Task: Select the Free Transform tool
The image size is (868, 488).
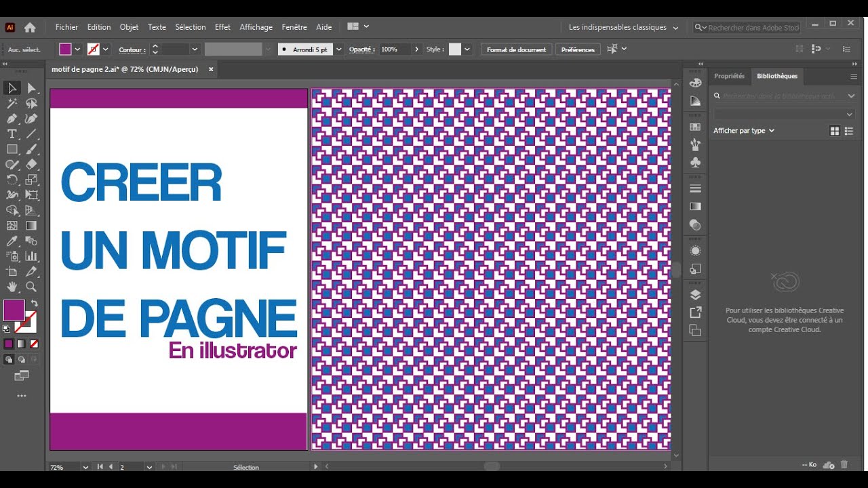Action: pos(31,195)
